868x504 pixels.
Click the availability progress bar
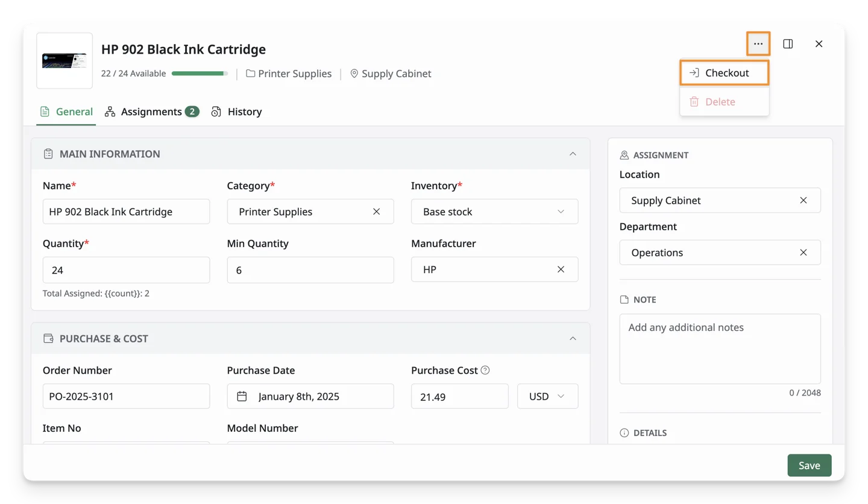tap(200, 74)
